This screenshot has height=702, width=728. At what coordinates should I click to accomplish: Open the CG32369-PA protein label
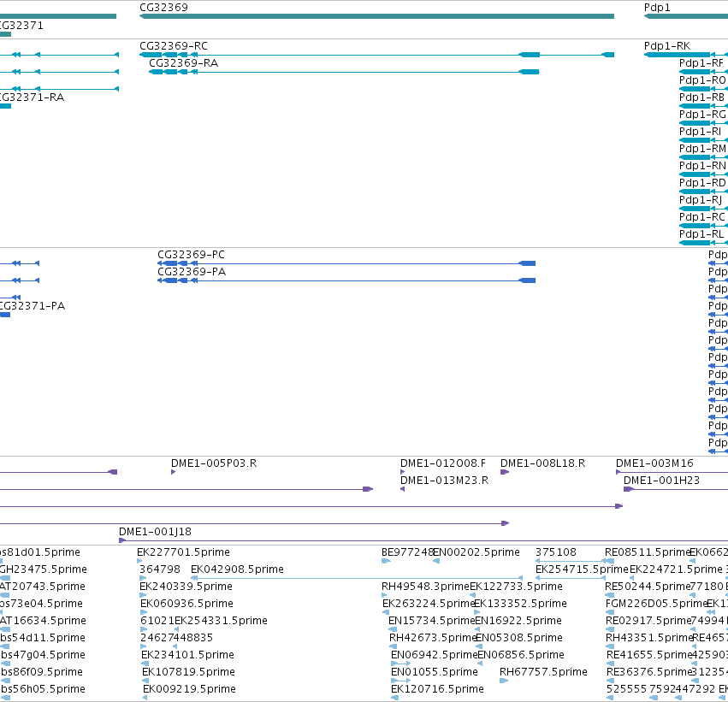point(192,272)
